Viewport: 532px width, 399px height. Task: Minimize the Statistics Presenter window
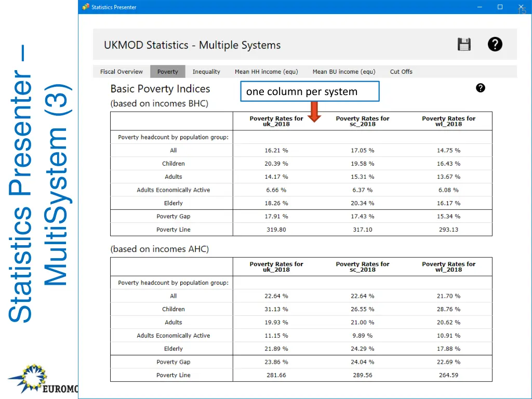(480, 7)
